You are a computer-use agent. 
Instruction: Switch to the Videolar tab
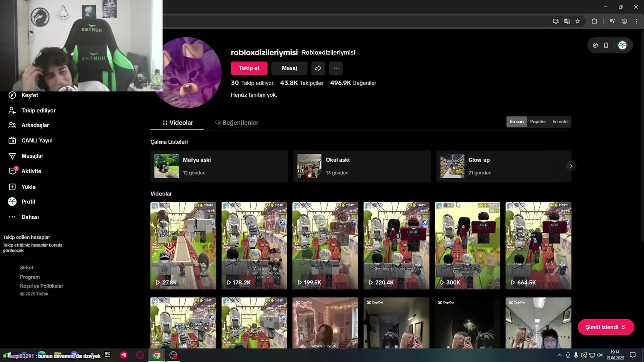177,123
